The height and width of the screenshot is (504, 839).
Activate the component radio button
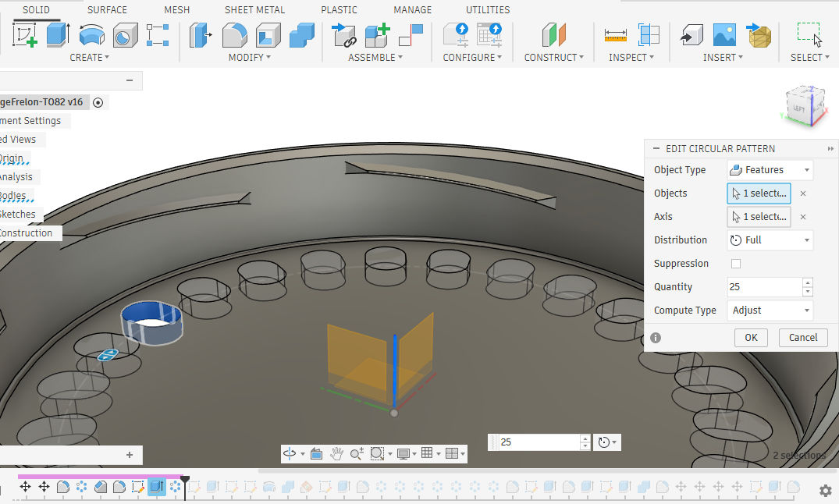click(x=98, y=102)
